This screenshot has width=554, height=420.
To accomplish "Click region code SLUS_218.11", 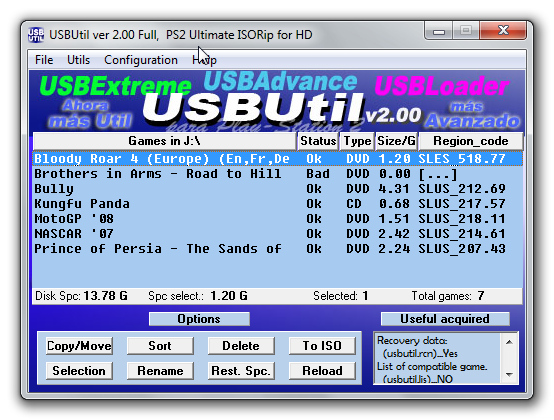I will pos(462,219).
